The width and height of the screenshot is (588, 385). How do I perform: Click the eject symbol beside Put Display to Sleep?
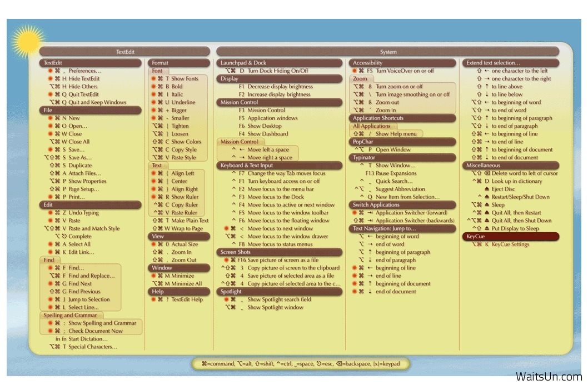[487, 228]
